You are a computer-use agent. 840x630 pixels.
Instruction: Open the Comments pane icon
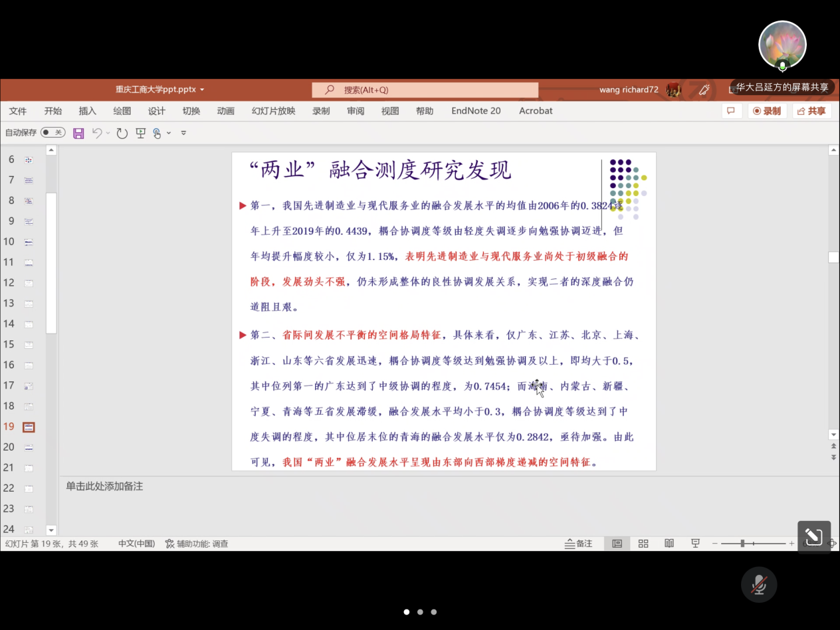(x=731, y=111)
